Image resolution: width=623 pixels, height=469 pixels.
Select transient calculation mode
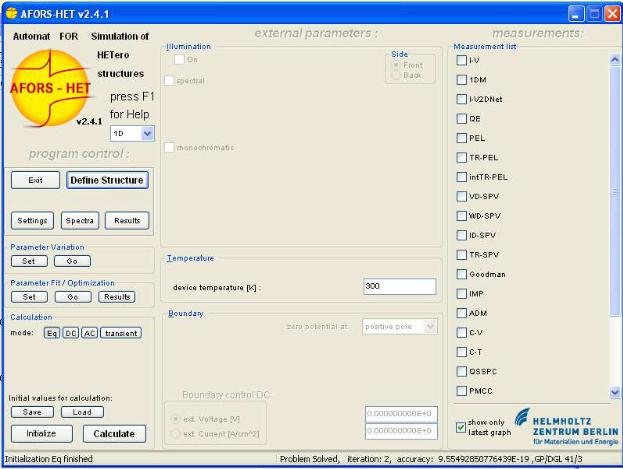tap(121, 333)
